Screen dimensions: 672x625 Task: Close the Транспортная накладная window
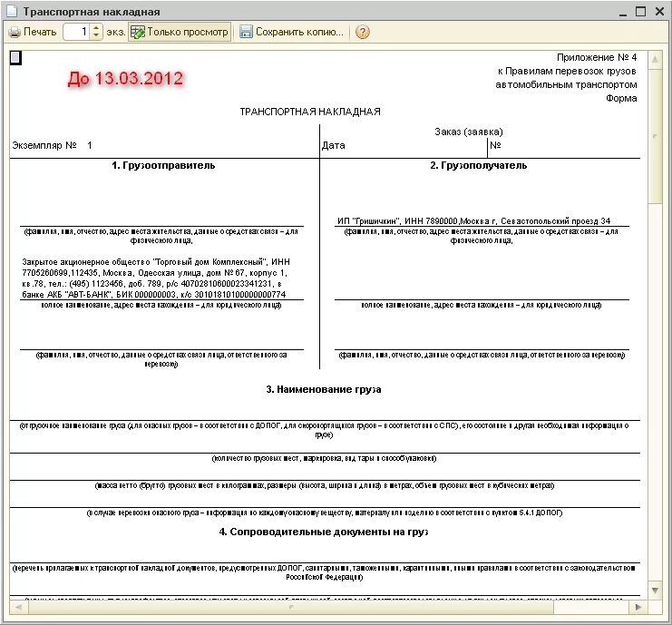[x=660, y=12]
